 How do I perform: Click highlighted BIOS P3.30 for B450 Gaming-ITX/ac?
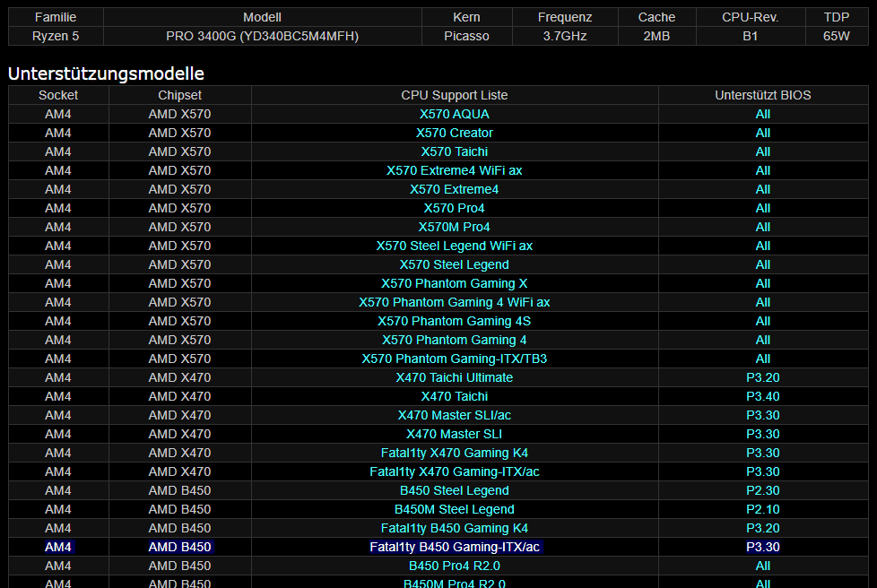(x=763, y=547)
